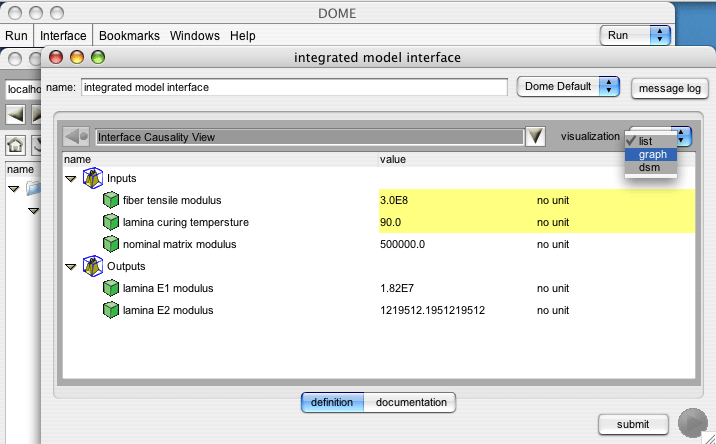Collapse the Outputs group

[70, 266]
